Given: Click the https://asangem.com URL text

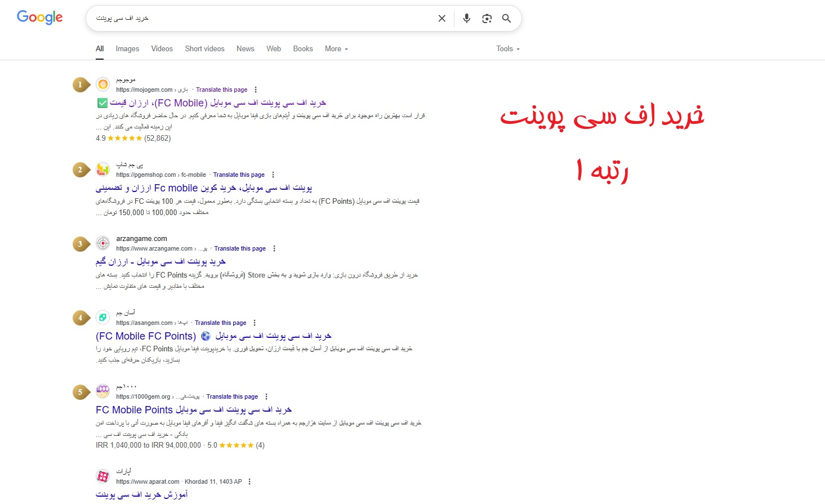Looking at the screenshot, I should coord(144,323).
